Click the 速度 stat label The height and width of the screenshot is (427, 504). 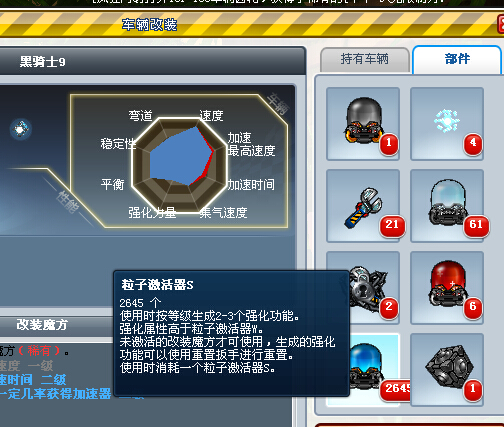[x=211, y=116]
